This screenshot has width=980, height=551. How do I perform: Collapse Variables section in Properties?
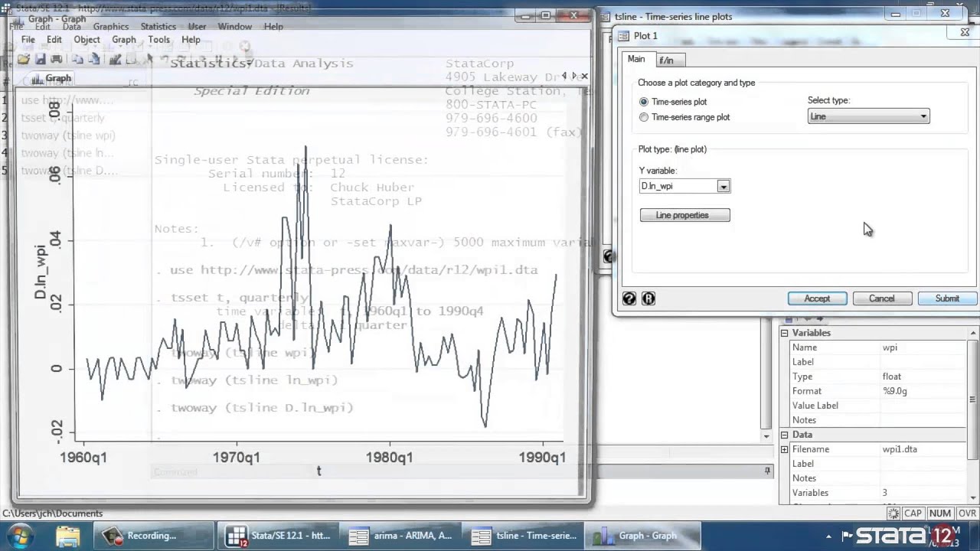[x=784, y=333]
